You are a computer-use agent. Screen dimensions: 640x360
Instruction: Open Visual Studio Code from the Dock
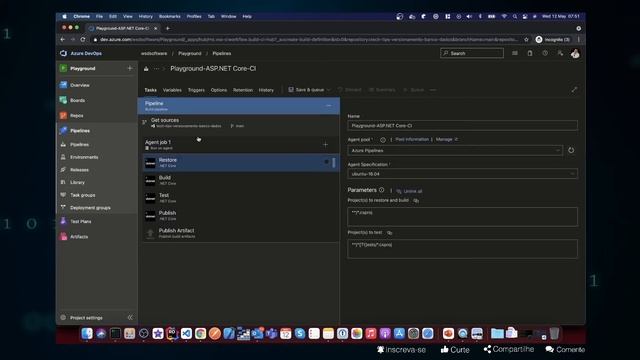186,333
